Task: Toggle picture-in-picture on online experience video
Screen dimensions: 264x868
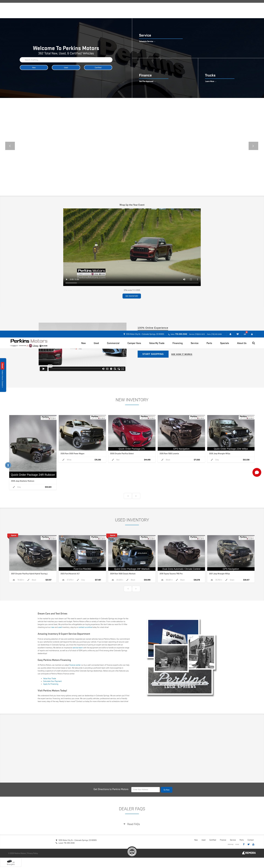Action: 119,369
